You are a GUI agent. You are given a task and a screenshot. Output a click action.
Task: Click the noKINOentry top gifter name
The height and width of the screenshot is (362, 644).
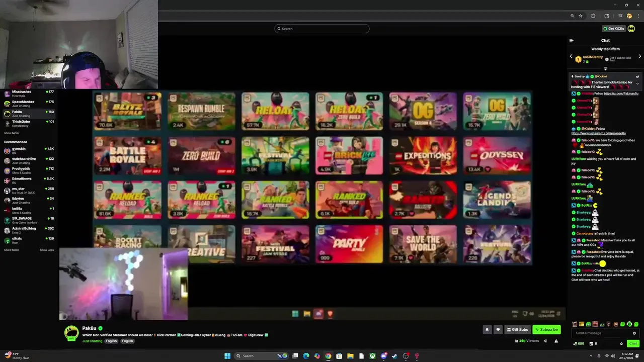click(593, 57)
